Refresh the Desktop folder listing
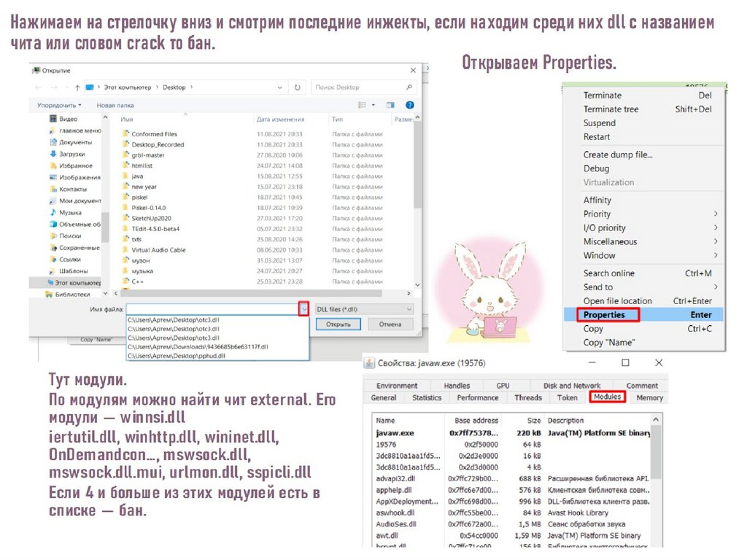This screenshot has width=747, height=560. pos(298,87)
